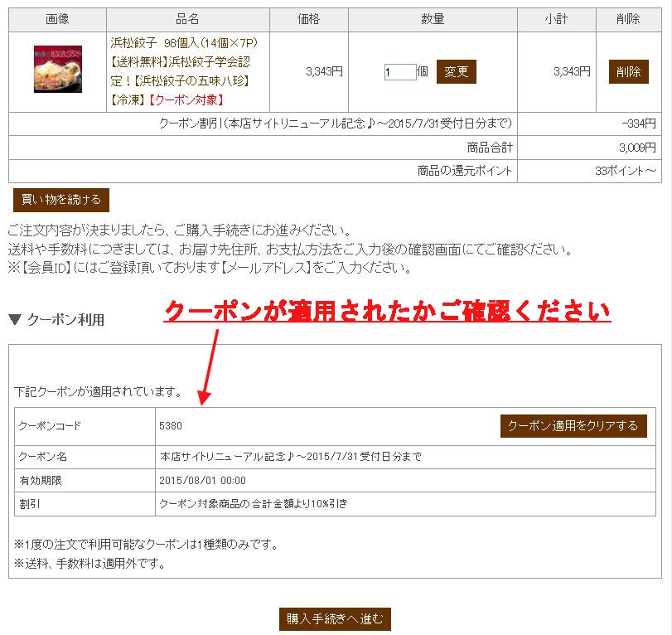Image resolution: width=672 pixels, height=635 pixels.
Task: Click the 削除 column header
Action: click(629, 19)
